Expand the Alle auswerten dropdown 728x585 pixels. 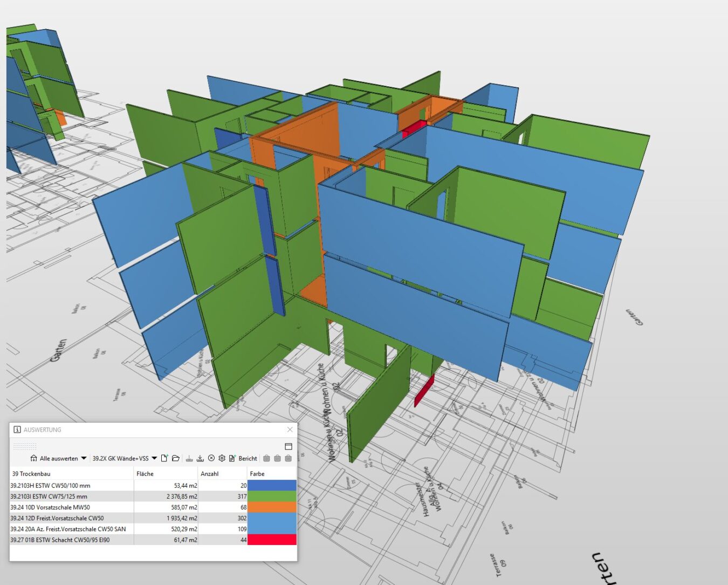(x=84, y=458)
